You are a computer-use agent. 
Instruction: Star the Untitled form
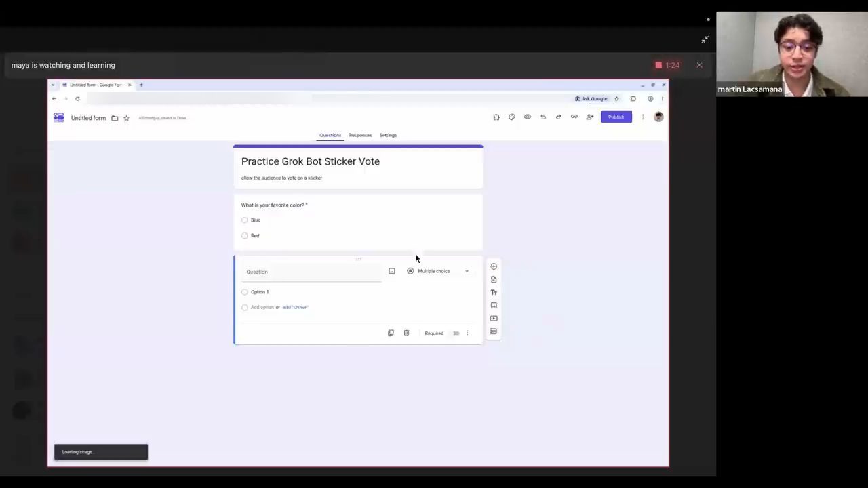point(126,118)
